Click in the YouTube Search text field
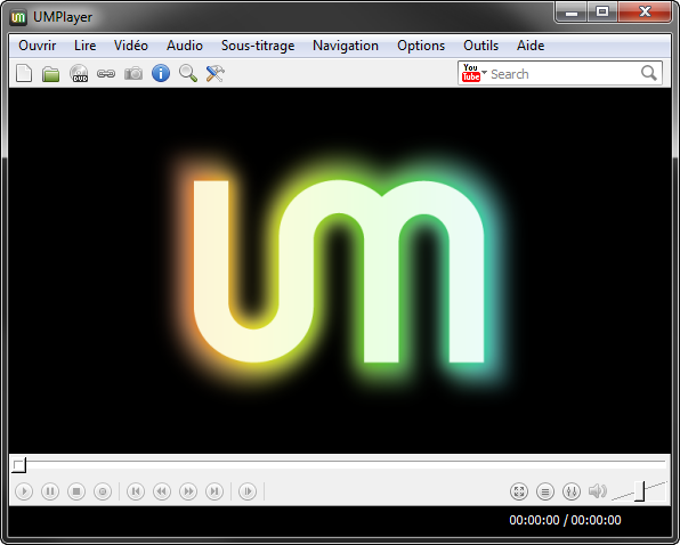The width and height of the screenshot is (680, 545). click(564, 74)
